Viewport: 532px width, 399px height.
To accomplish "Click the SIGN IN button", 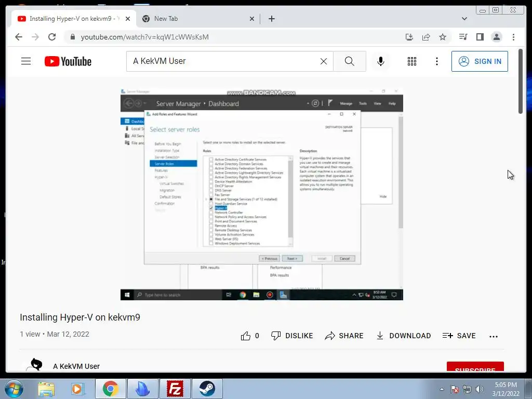I will click(480, 61).
